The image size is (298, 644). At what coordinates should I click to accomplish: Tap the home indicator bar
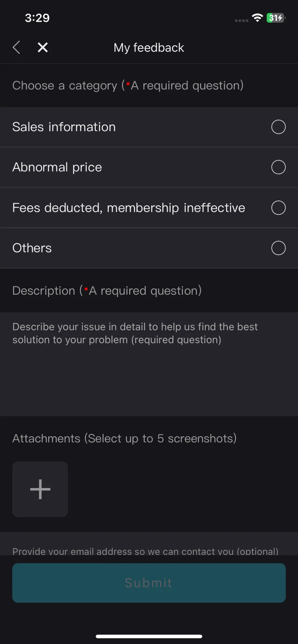coord(149,636)
